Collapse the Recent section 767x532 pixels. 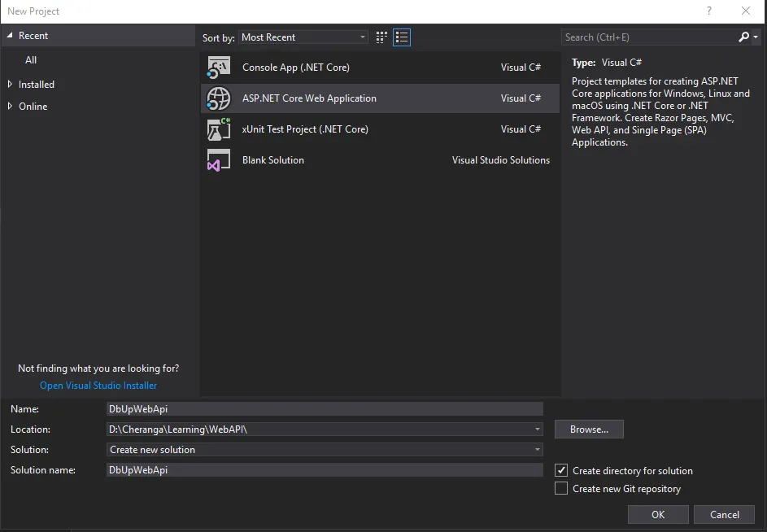[x=10, y=35]
